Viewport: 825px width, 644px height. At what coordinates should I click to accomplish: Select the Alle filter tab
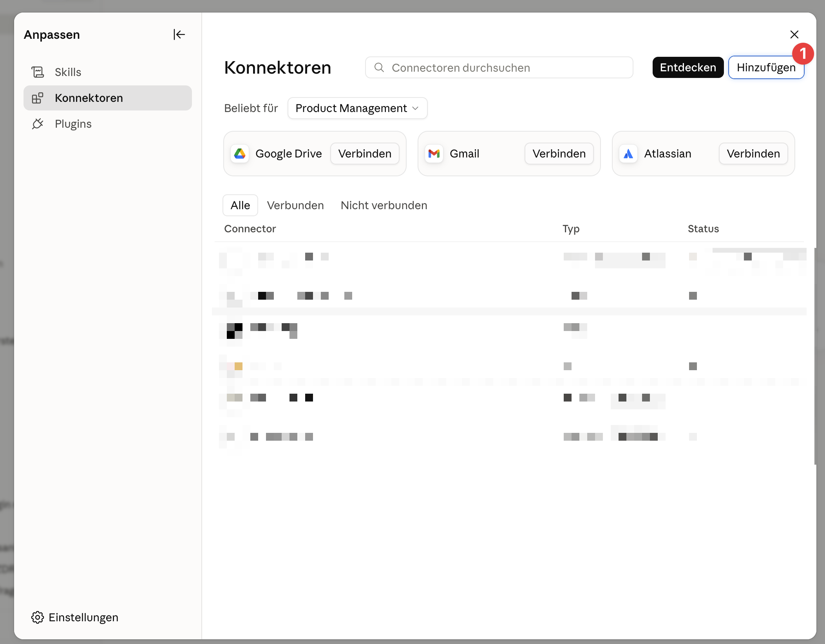coord(240,205)
